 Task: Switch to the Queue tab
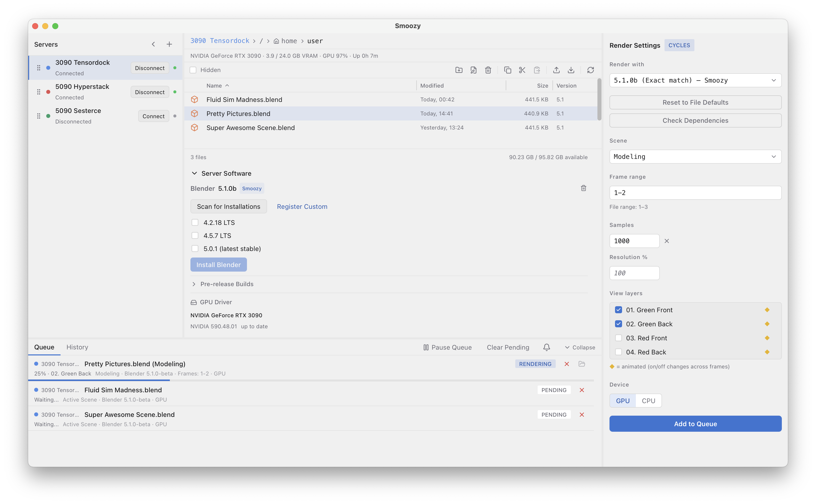tap(44, 347)
